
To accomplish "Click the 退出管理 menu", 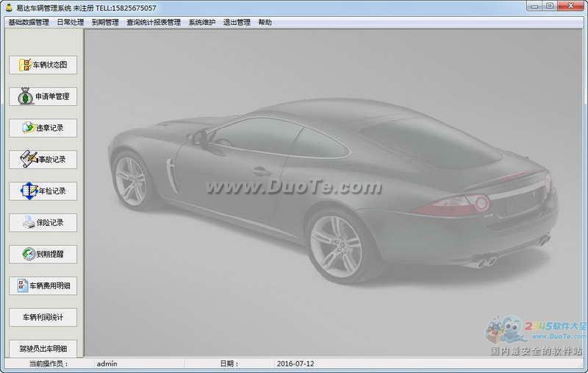I will point(237,22).
